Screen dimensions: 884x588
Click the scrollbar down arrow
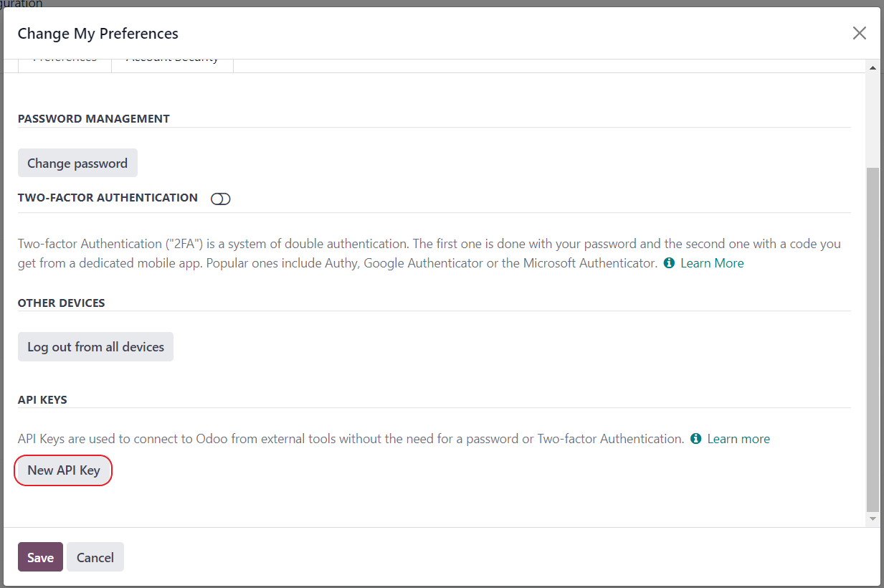click(x=873, y=518)
